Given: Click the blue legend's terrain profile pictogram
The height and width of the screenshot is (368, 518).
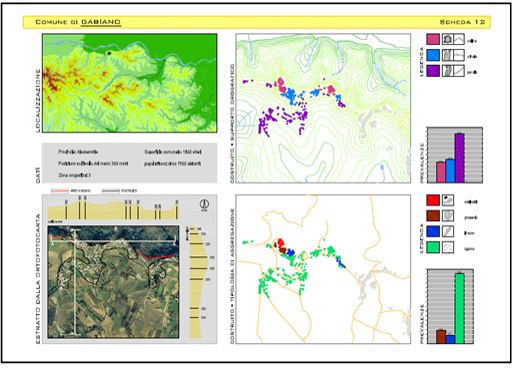Looking at the screenshot, I should (459, 55).
